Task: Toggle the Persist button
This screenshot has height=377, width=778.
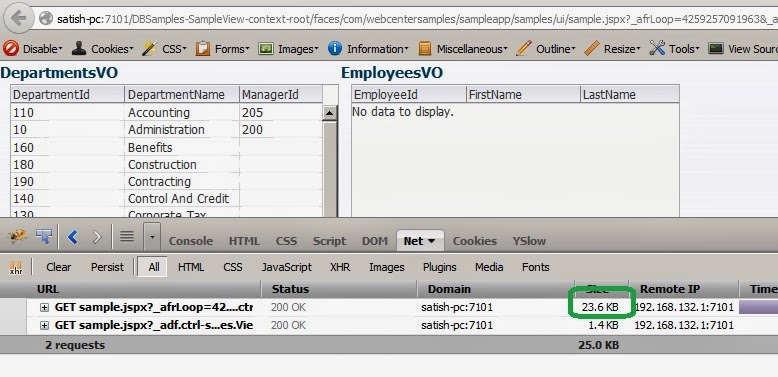Action: point(107,267)
